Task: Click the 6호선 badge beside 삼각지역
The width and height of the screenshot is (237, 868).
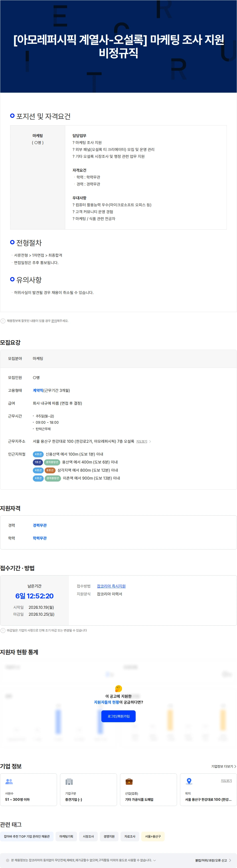Action: (x=50, y=470)
